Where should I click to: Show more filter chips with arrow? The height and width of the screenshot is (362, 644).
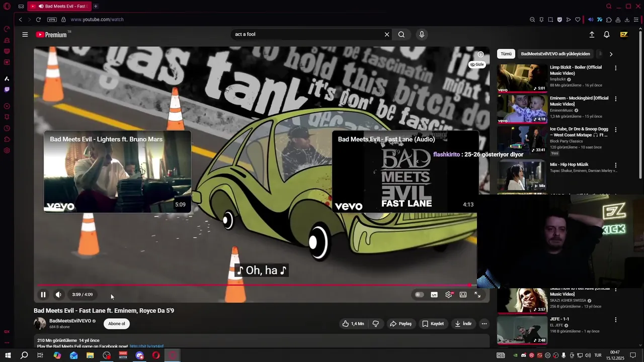point(611,54)
